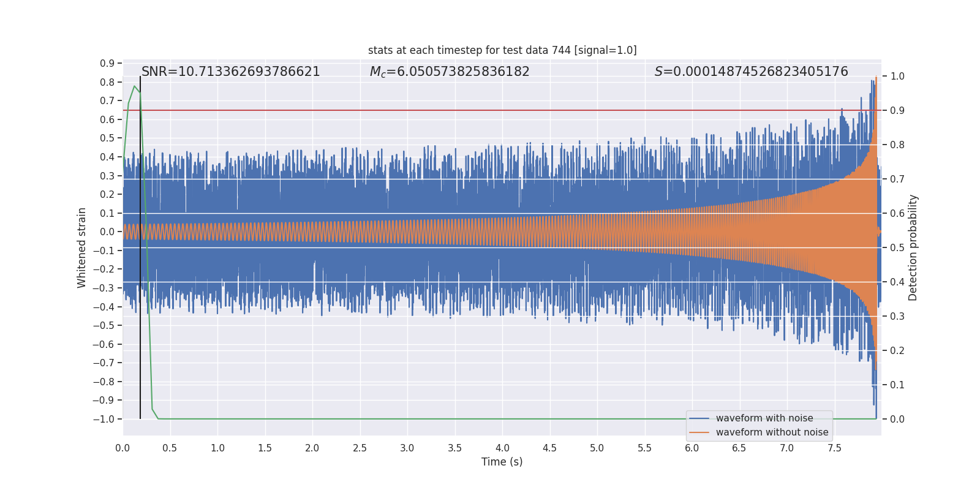Click the 7.5 tick label on time axis

coord(834,448)
